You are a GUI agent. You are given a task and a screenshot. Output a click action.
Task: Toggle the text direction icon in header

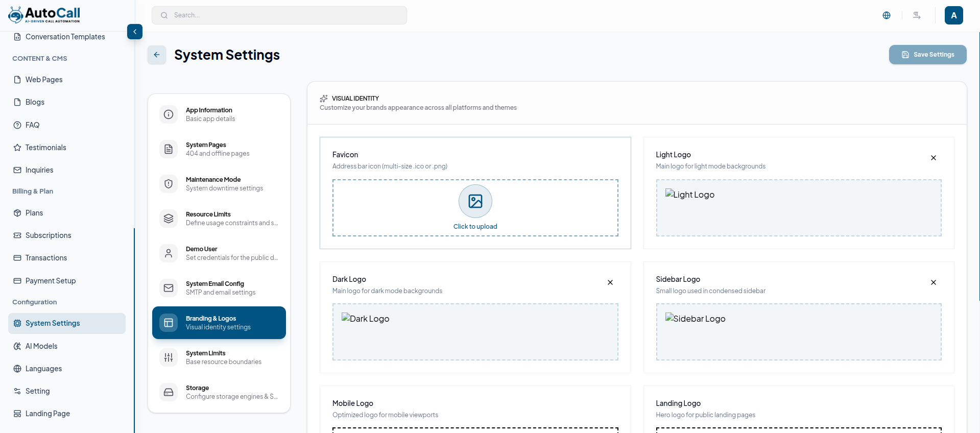click(917, 15)
